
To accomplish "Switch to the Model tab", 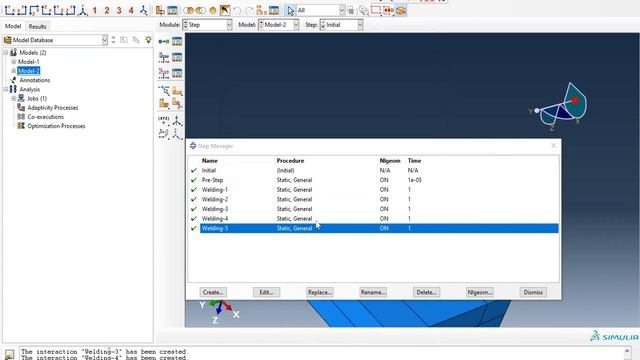I will tap(13, 26).
